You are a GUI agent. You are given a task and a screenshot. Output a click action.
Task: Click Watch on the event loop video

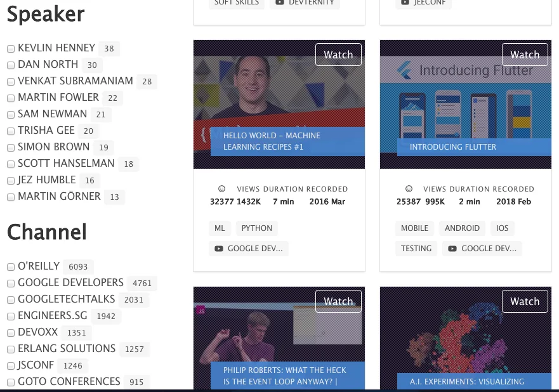click(x=338, y=301)
